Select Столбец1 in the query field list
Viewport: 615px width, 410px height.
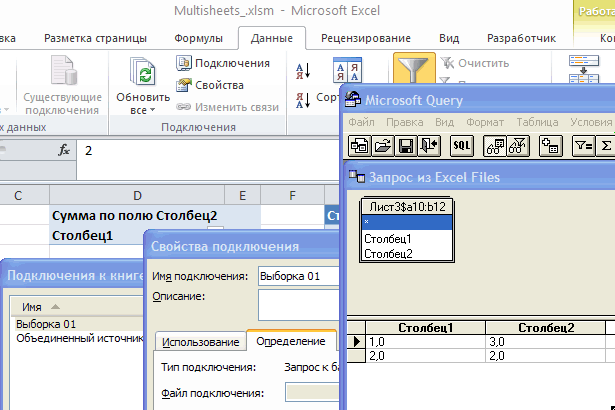click(407, 239)
